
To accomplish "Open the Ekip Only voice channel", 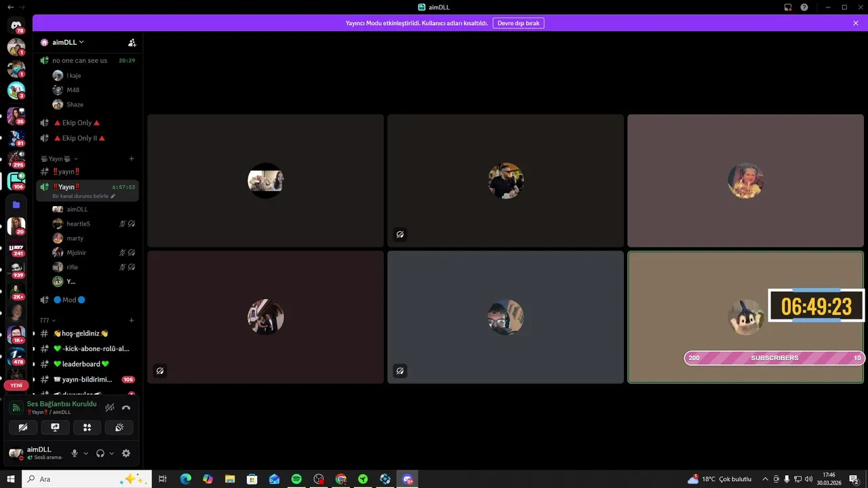I will 87,123.
